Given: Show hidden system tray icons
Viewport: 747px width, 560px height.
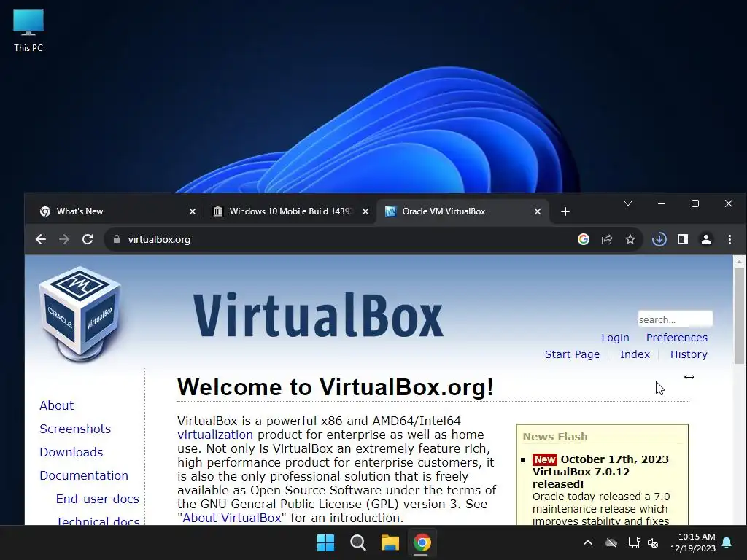Looking at the screenshot, I should click(x=588, y=542).
